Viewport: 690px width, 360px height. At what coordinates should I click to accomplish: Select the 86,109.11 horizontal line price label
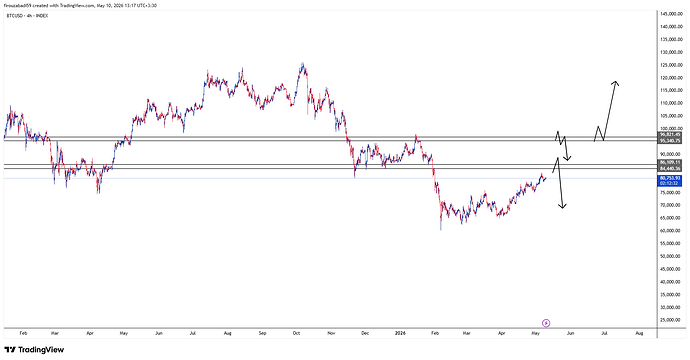click(670, 162)
